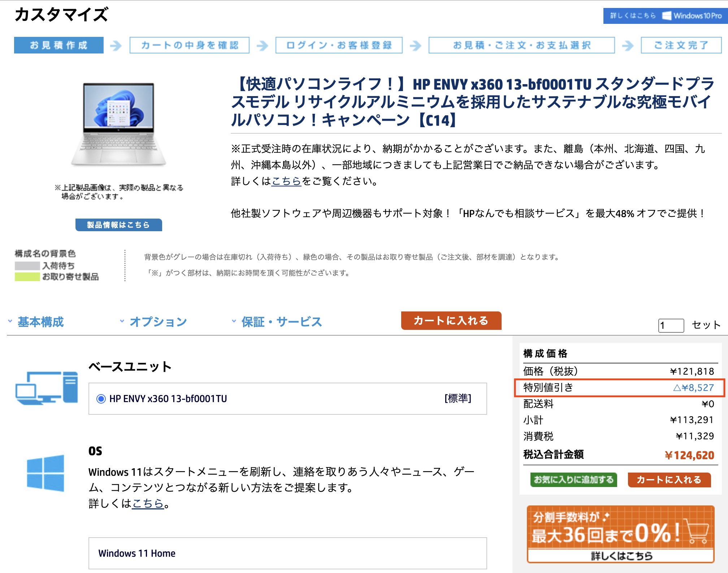
Task: Click カートに入れる button in price panel
Action: (x=669, y=480)
